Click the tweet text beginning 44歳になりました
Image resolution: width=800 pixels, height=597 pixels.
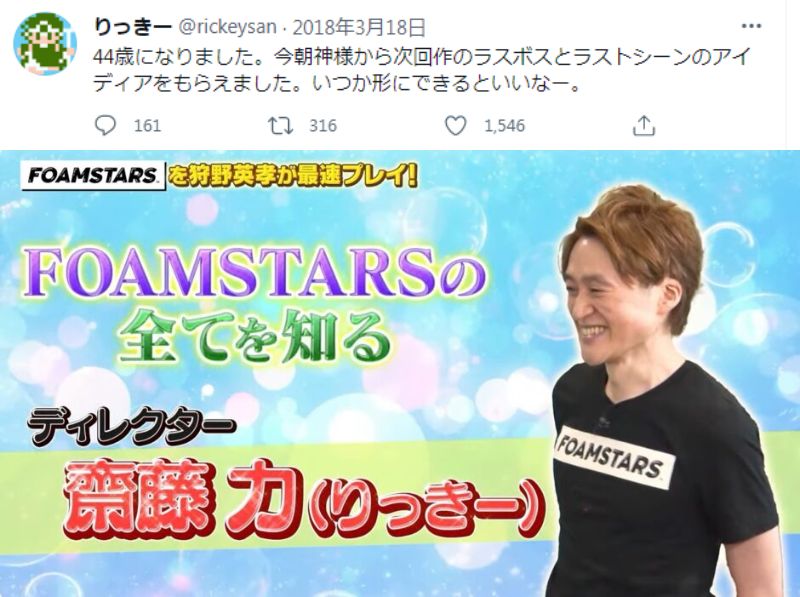pyautogui.click(x=420, y=70)
